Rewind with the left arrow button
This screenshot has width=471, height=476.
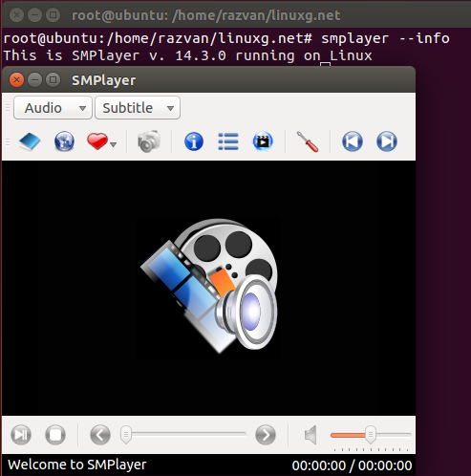[100, 435]
